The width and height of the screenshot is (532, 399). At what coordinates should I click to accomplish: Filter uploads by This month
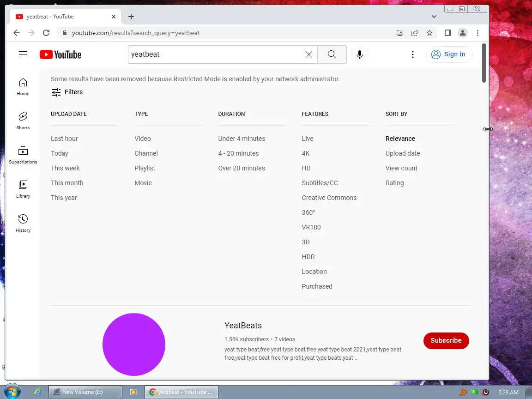coord(67,183)
